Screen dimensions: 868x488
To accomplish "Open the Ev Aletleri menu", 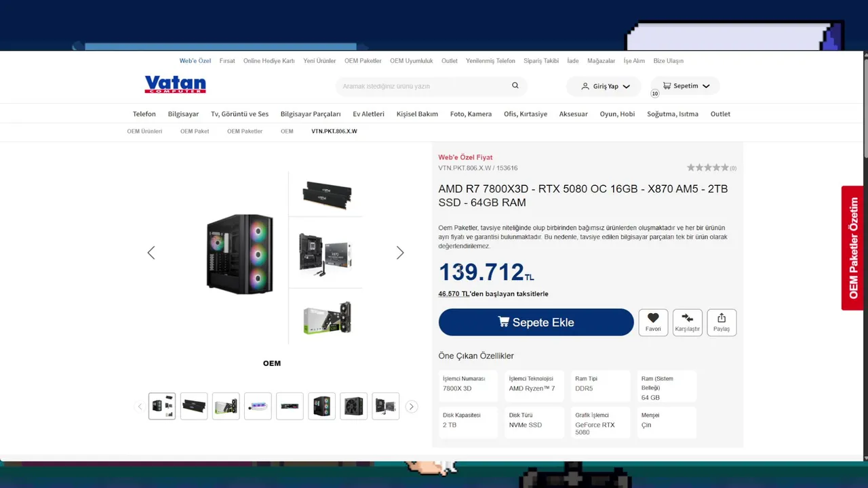I will 369,114.
